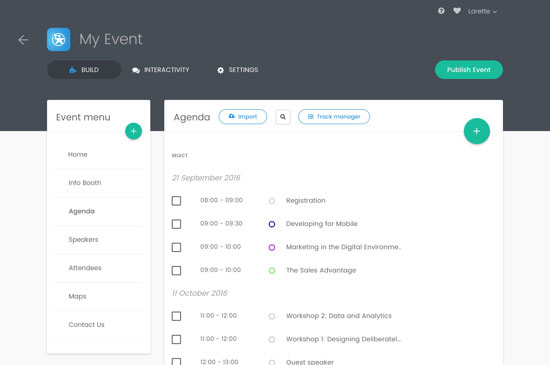550x365 pixels.
Task: Open the Registration session
Action: [x=306, y=201]
